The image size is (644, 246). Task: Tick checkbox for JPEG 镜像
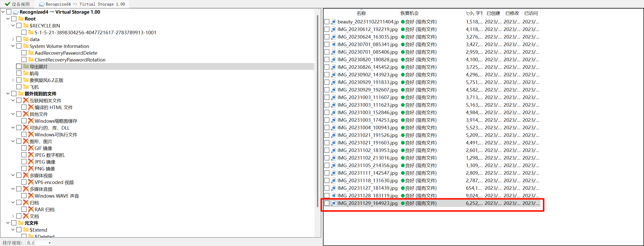[24, 162]
